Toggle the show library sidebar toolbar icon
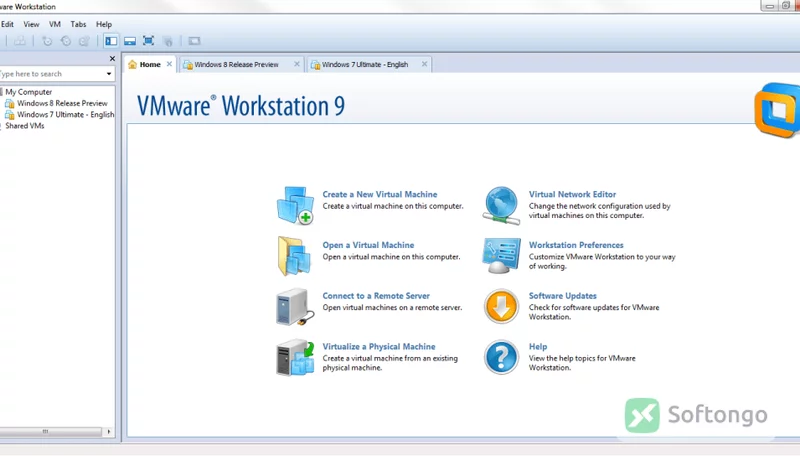Viewport: 800px width, 456px height. [x=111, y=41]
